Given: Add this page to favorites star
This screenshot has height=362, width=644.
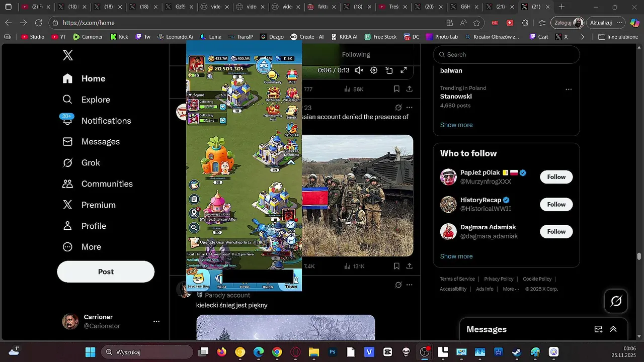Looking at the screenshot, I should point(476,23).
